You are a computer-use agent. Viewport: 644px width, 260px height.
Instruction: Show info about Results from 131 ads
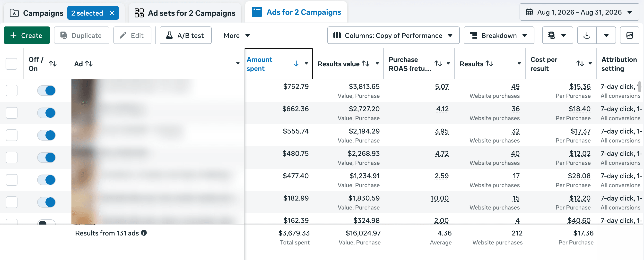144,233
